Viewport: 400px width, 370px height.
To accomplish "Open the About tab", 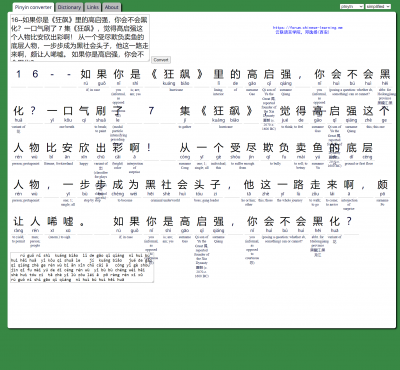I will point(111,7).
